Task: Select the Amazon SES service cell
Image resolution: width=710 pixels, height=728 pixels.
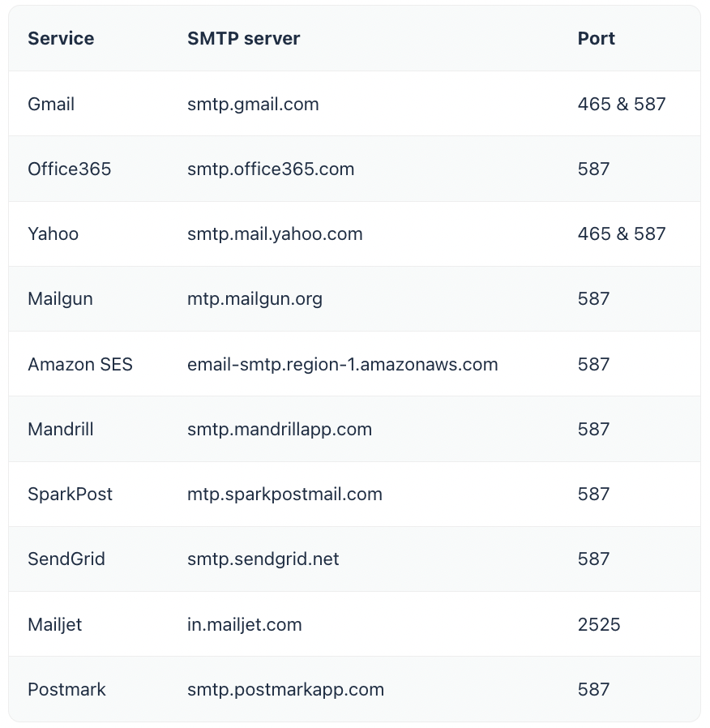Action: [80, 365]
